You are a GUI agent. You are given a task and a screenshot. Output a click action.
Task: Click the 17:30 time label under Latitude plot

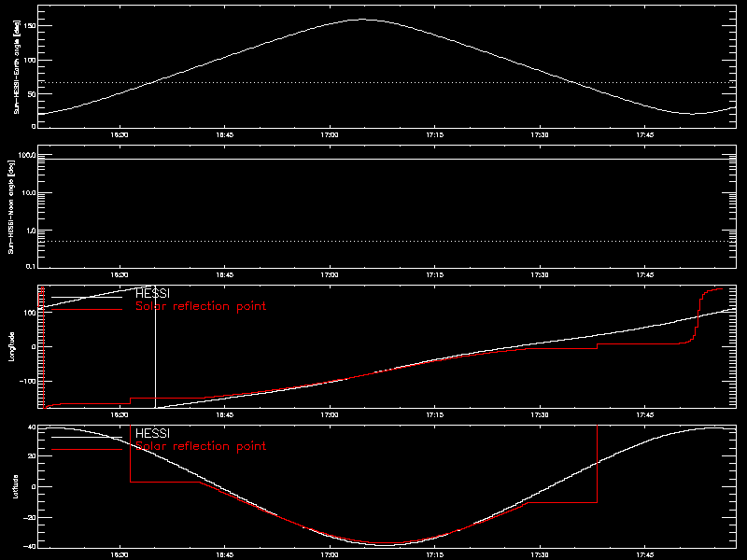540,555
